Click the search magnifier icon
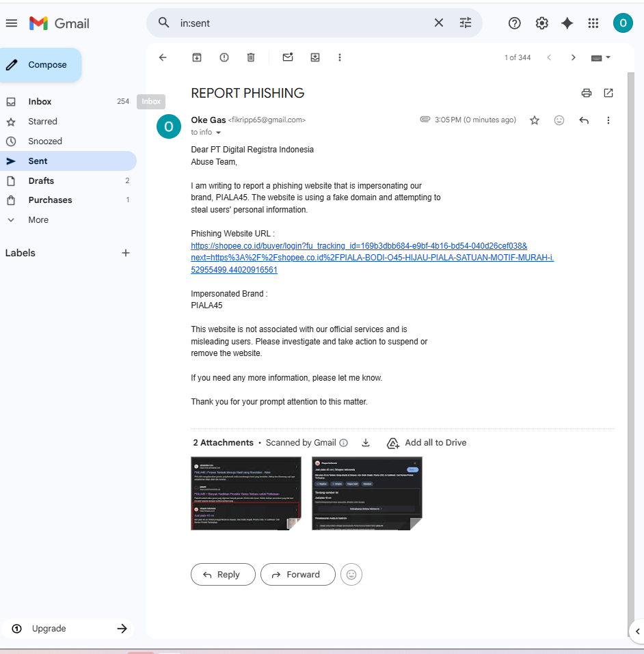 point(163,23)
